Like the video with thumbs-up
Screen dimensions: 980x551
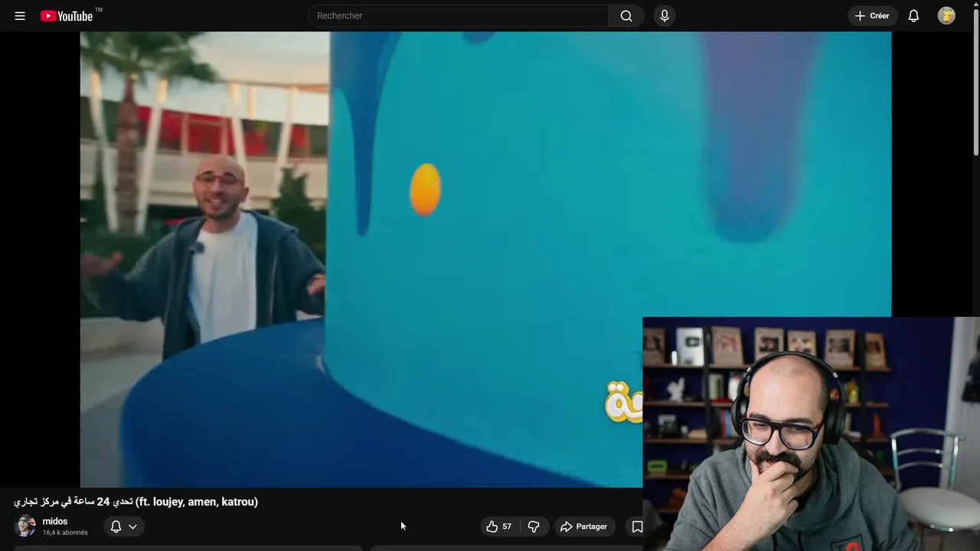(498, 527)
